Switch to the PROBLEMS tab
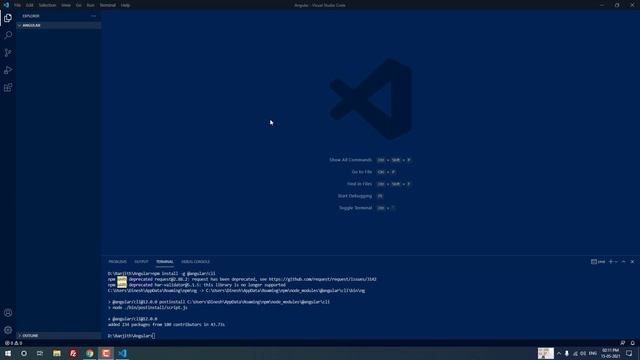Viewport: 640px width, 360px height. coord(118,262)
